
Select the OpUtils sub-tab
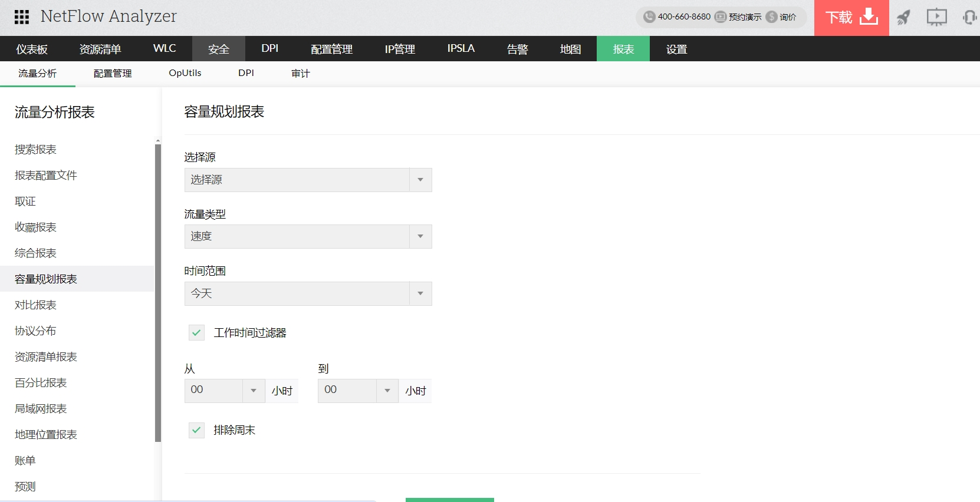185,73
